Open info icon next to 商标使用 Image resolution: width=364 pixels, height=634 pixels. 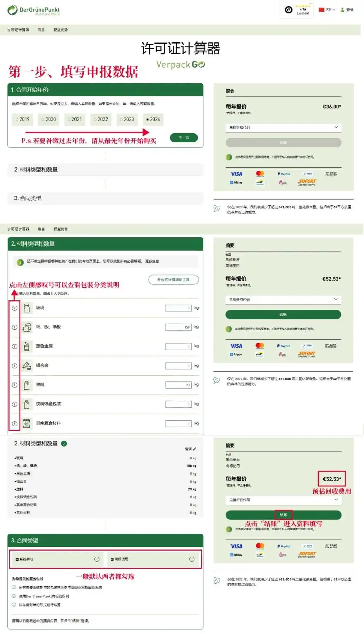tap(192, 559)
